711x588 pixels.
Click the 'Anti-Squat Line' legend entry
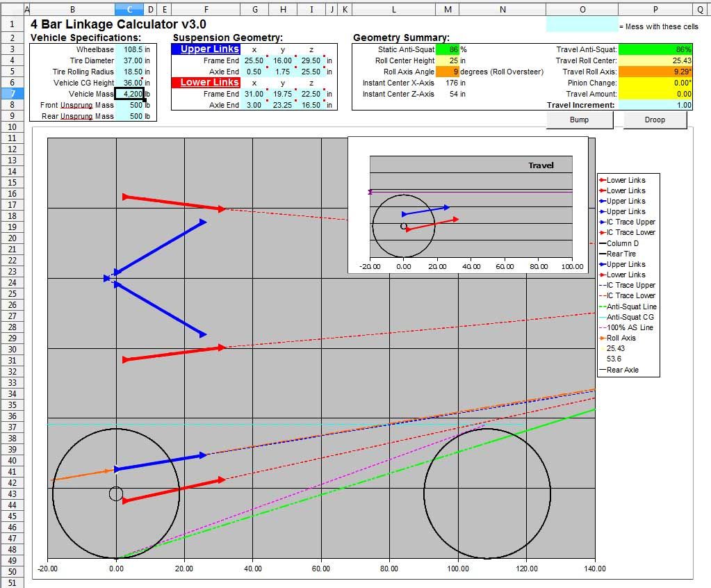tap(628, 307)
